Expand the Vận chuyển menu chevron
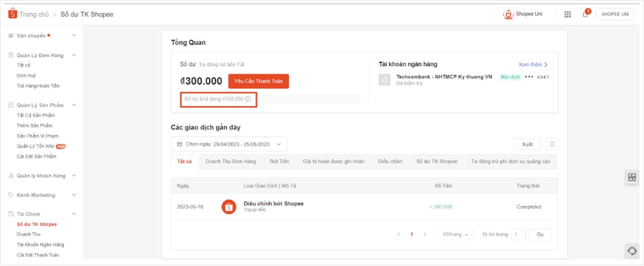This screenshot has width=644, height=266. pos(74,35)
